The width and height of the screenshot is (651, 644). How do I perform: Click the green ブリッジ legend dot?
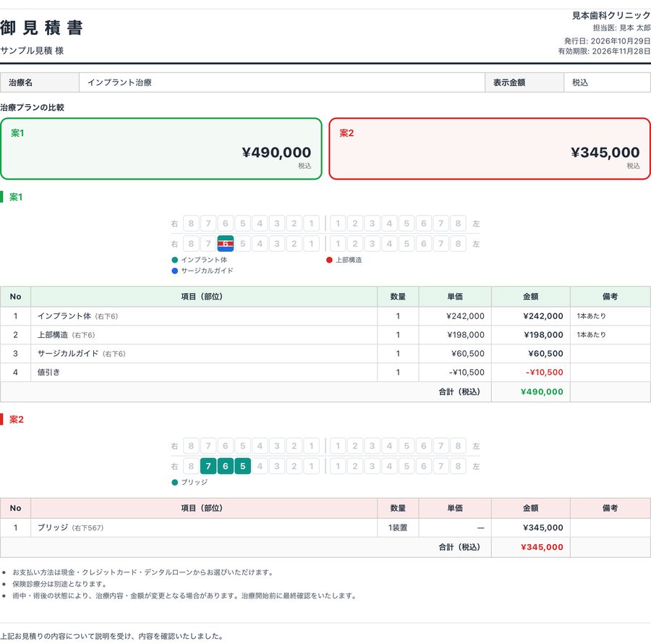click(175, 482)
